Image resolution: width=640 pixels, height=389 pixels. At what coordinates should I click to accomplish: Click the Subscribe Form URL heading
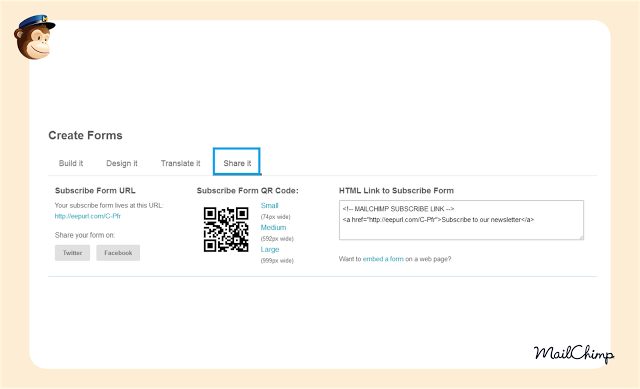(95, 191)
